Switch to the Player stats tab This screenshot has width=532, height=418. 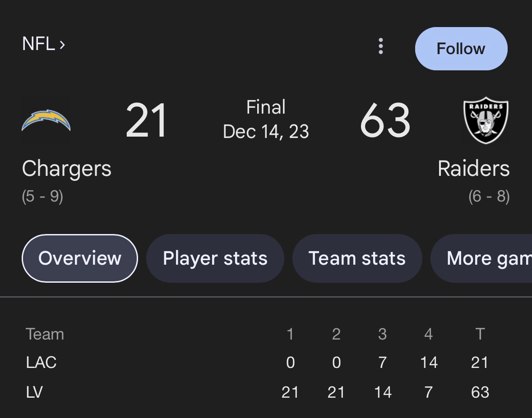[x=215, y=258]
